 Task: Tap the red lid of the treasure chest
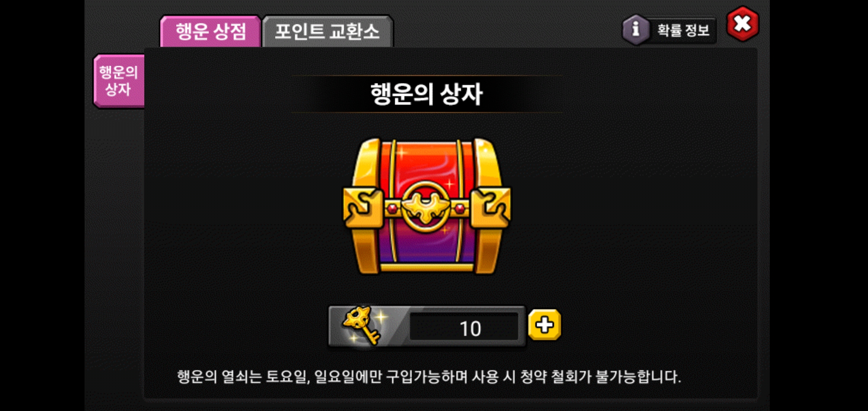pyautogui.click(x=426, y=164)
